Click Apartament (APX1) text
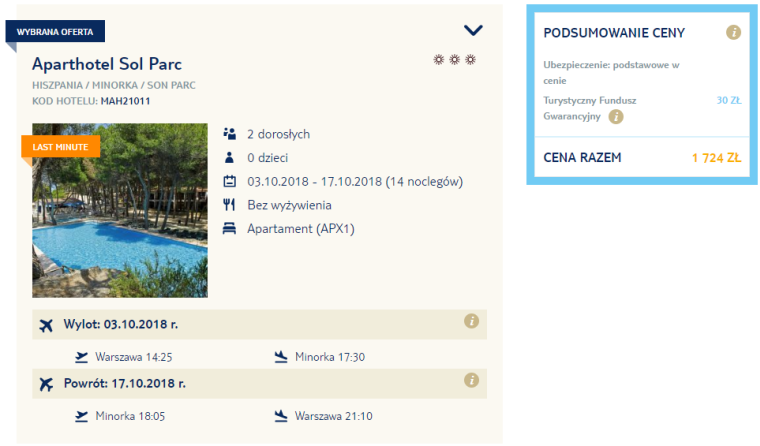The image size is (760, 446). tap(301, 229)
